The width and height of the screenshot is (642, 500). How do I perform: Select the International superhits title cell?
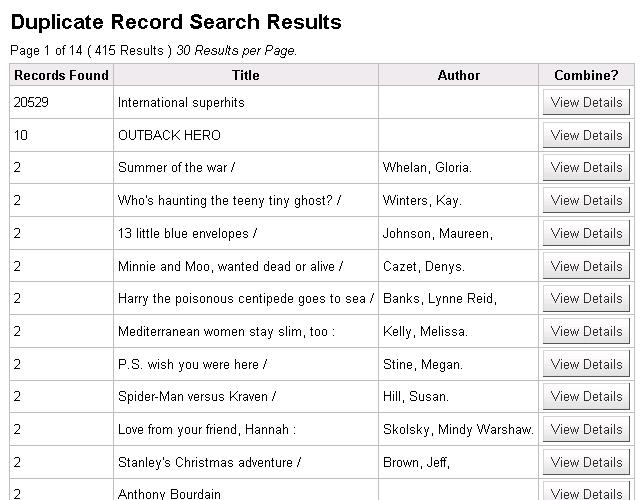[181, 102]
